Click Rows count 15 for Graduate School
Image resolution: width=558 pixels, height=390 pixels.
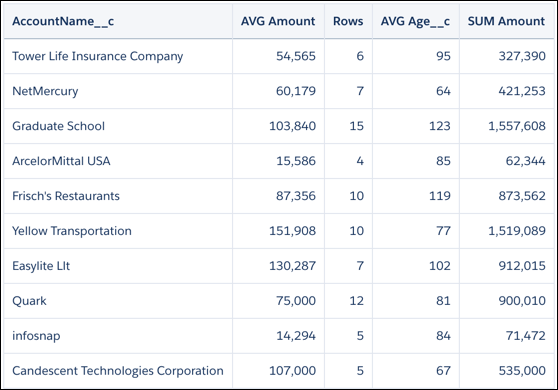coord(357,126)
